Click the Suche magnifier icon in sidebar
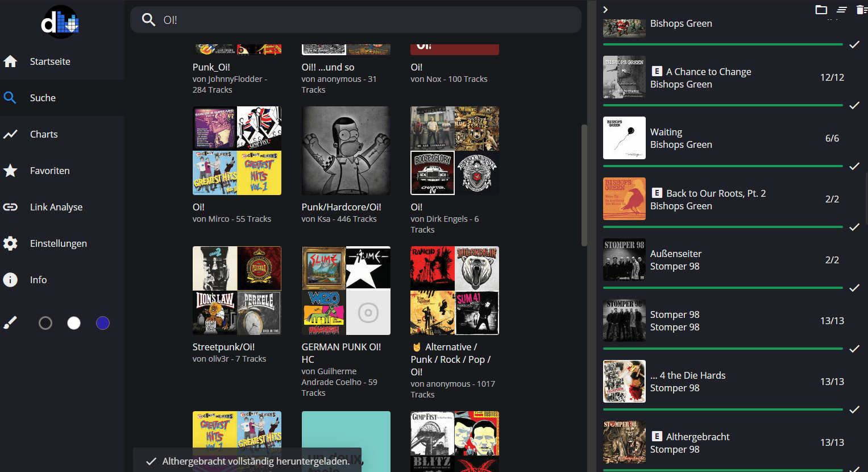This screenshot has width=868, height=472. click(10, 98)
